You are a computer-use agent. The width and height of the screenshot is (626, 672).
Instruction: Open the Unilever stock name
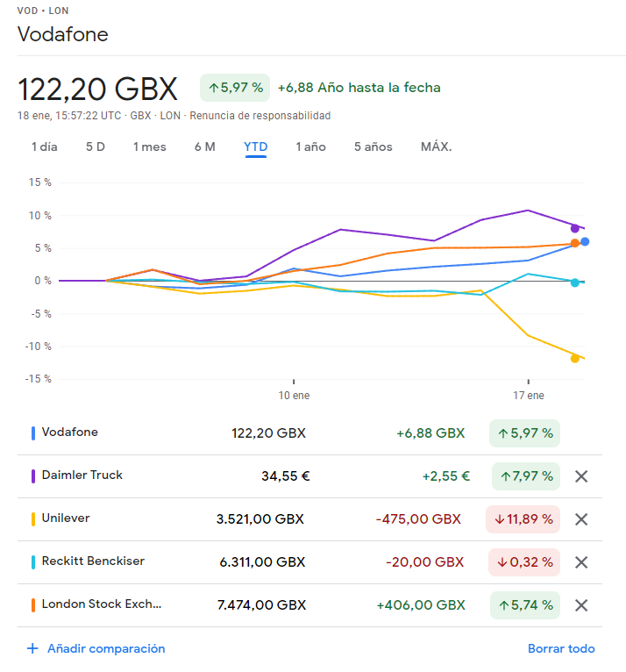66,518
